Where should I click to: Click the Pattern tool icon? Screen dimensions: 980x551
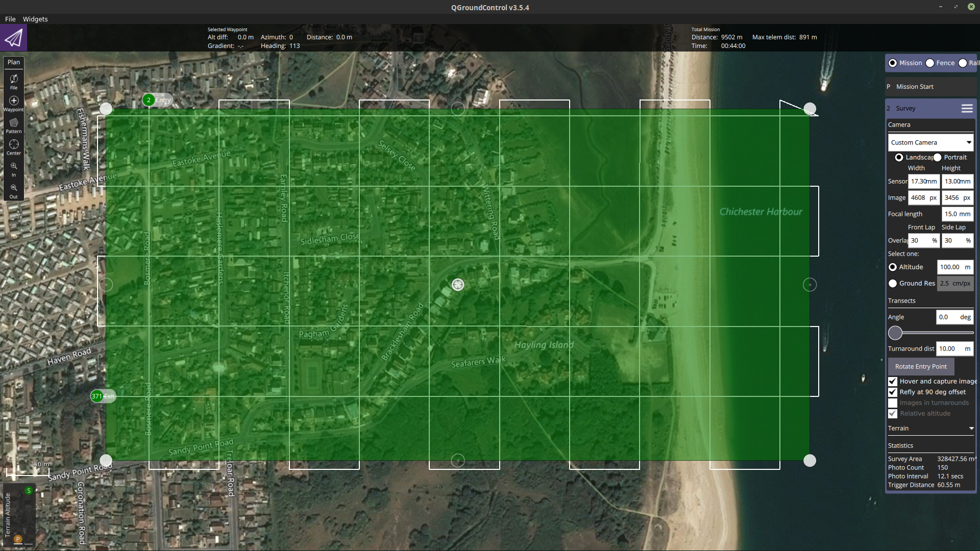tap(14, 123)
